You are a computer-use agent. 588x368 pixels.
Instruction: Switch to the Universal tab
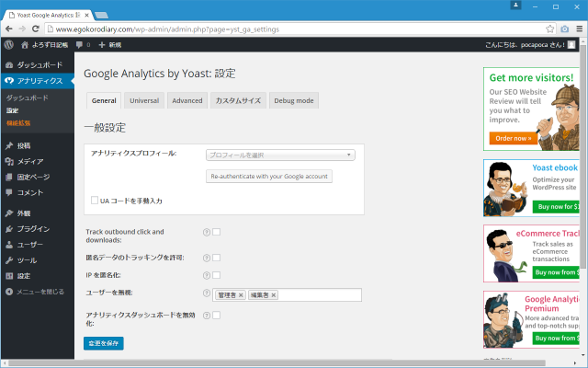tap(144, 100)
